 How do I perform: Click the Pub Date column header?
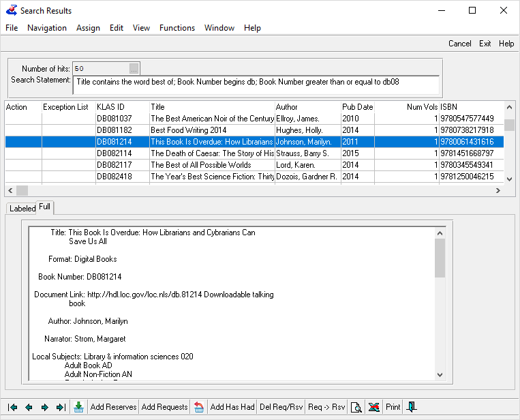click(358, 107)
